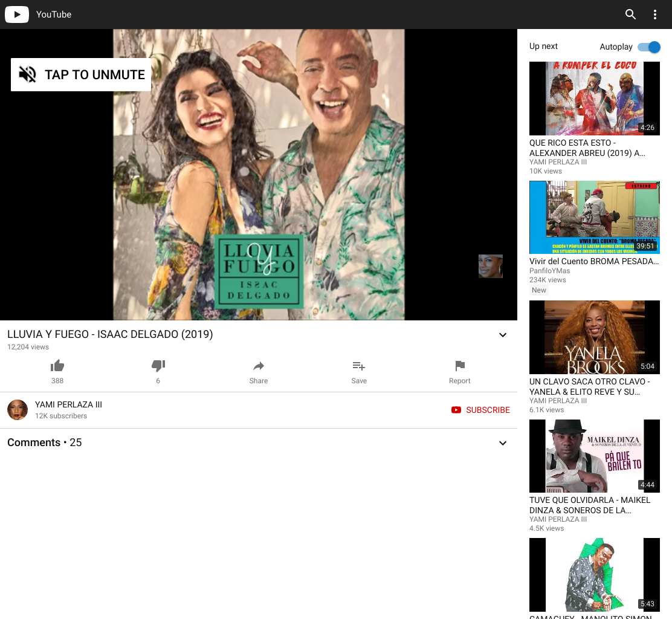672x619 pixels.
Task: Click the Share label under the arrow
Action: [x=259, y=381]
